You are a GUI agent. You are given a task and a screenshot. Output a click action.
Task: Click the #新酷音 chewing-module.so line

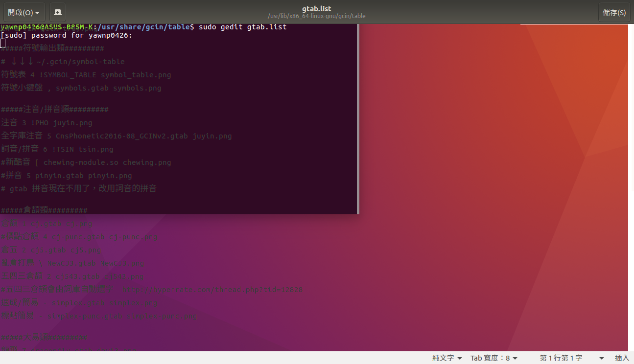86,162
